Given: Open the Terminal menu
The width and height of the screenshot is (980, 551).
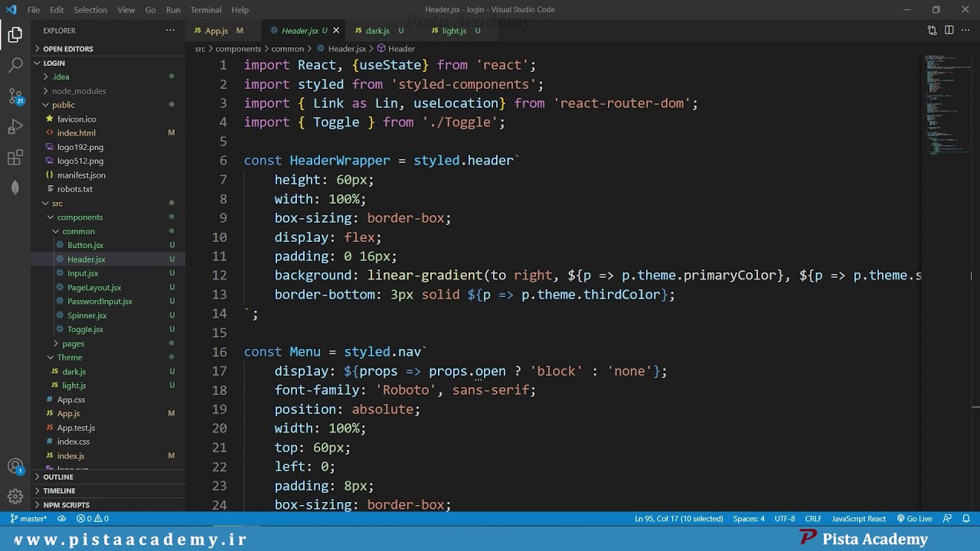Looking at the screenshot, I should pos(206,10).
